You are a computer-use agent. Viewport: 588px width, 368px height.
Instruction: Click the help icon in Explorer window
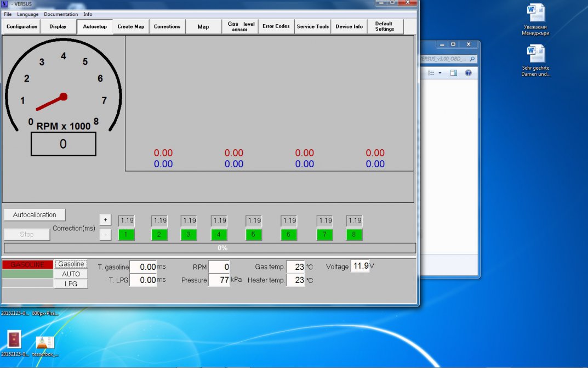[x=469, y=73]
